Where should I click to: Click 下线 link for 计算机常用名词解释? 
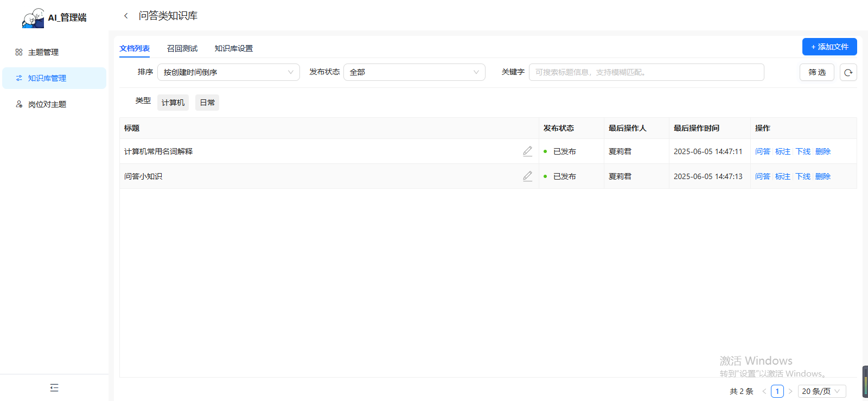pos(803,151)
